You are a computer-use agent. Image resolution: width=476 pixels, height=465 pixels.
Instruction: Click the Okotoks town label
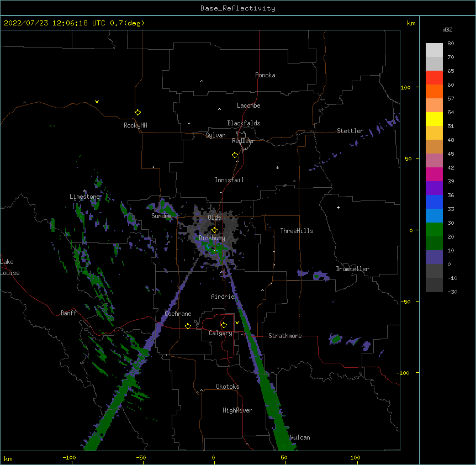tap(228, 387)
